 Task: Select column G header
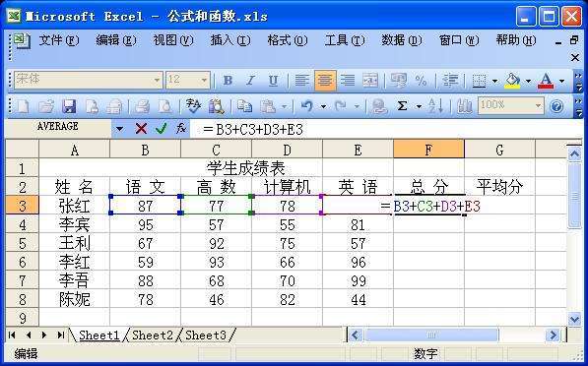click(499, 151)
